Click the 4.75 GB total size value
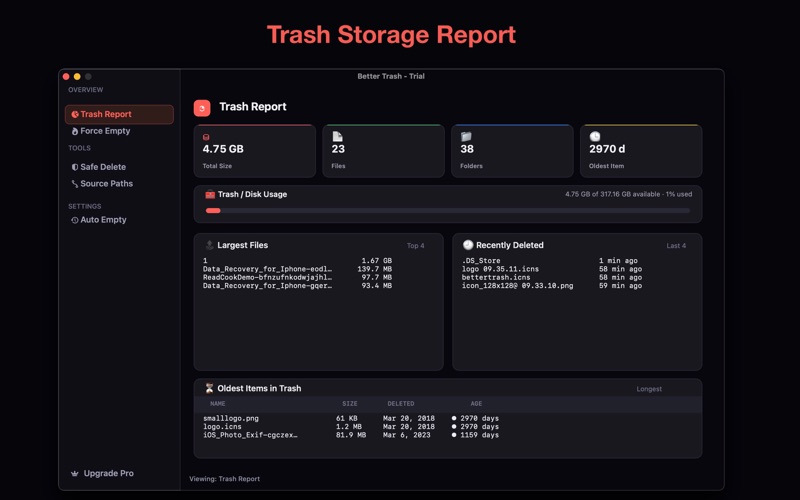This screenshot has height=500, width=800. coord(223,149)
